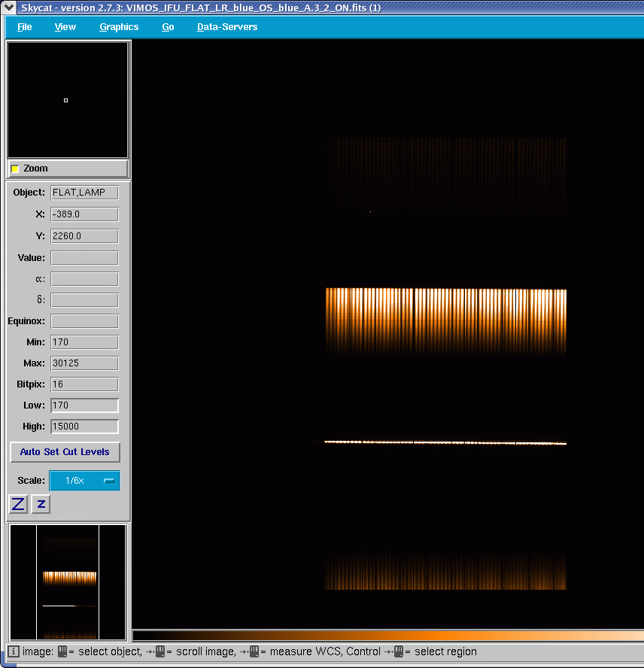644x668 pixels.
Task: Open the Graphics menu
Action: tap(119, 27)
